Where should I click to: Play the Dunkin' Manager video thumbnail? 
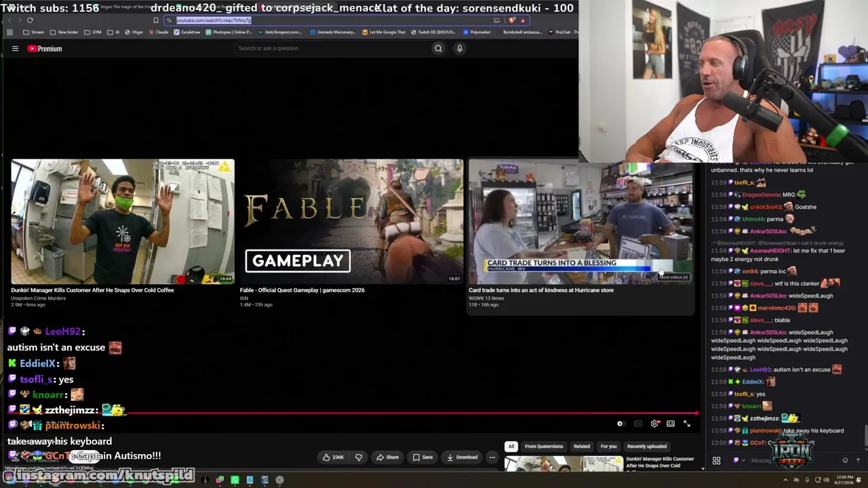[123, 222]
